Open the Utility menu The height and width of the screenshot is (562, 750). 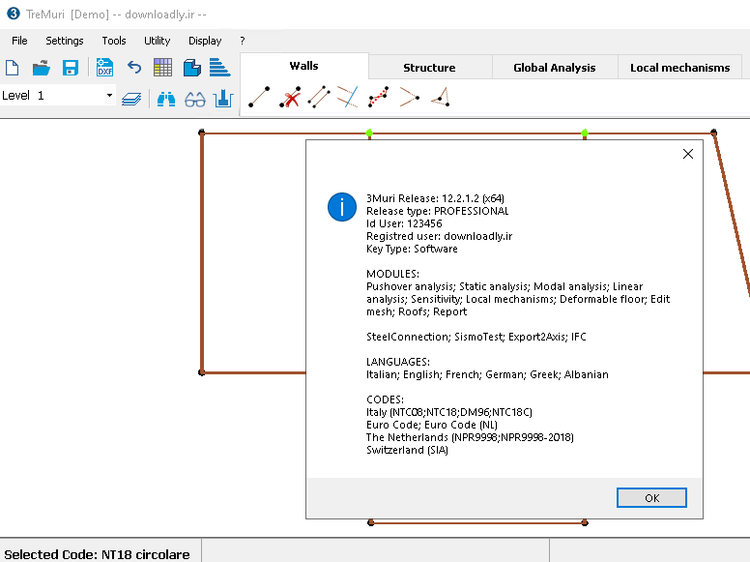157,41
